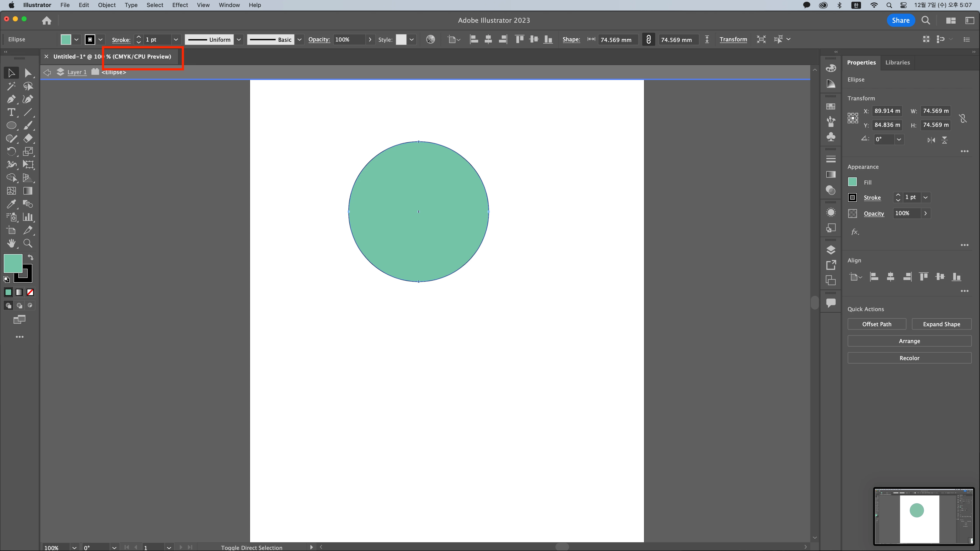Click the Recolor button
The image size is (980, 551).
click(909, 358)
